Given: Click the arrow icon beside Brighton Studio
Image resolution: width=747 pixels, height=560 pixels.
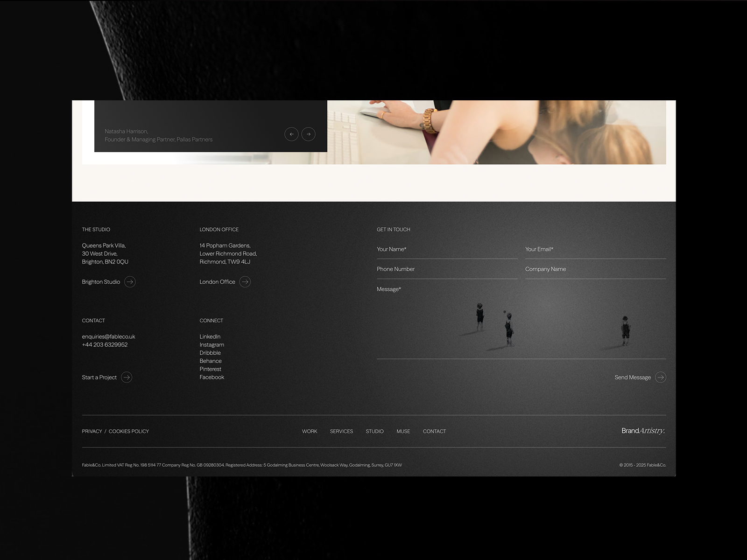Looking at the screenshot, I should coord(130,282).
